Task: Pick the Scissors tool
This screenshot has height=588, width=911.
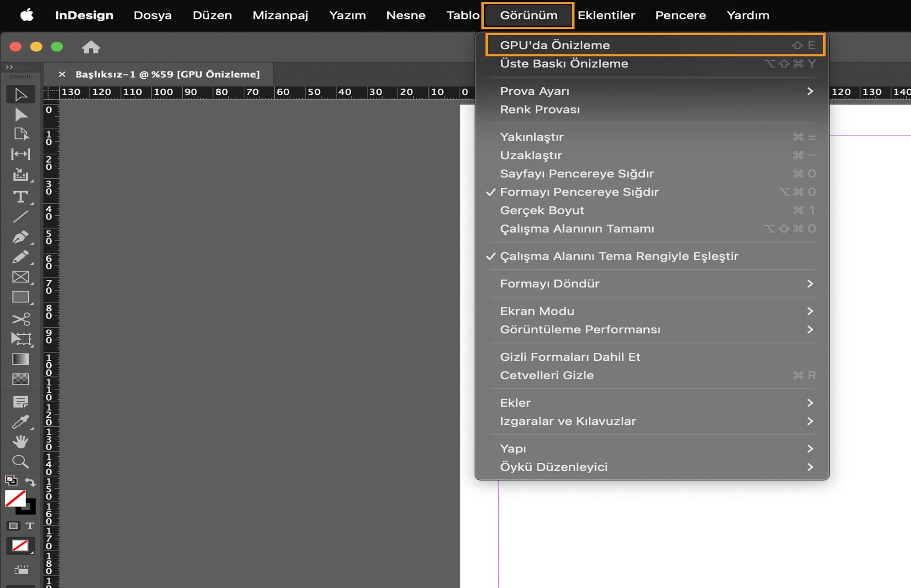Action: coord(20,319)
